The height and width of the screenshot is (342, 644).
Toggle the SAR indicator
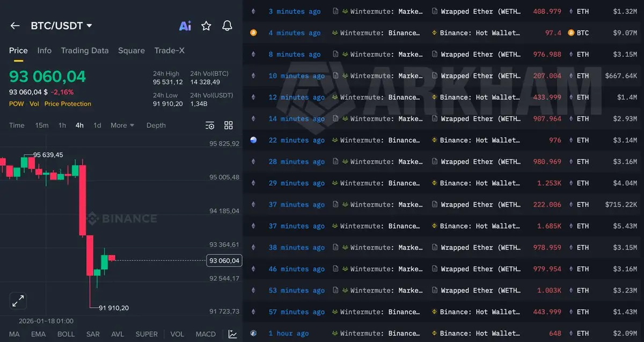(x=93, y=334)
